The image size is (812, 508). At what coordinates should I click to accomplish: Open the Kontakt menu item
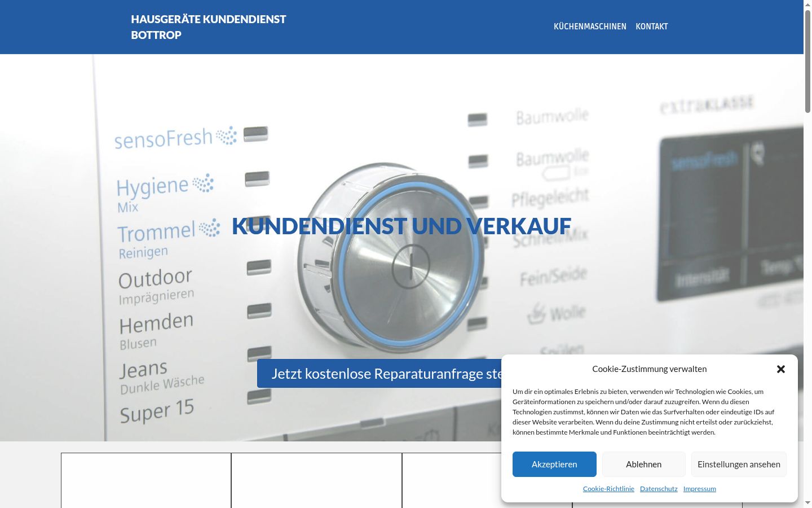point(652,27)
